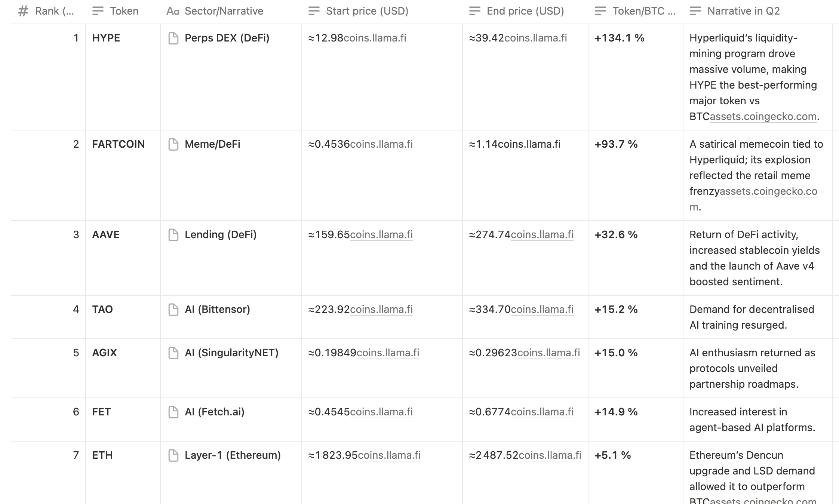The image size is (839, 504).
Task: Open the page icon beside Layer-1 (Ethereum)
Action: pos(173,455)
